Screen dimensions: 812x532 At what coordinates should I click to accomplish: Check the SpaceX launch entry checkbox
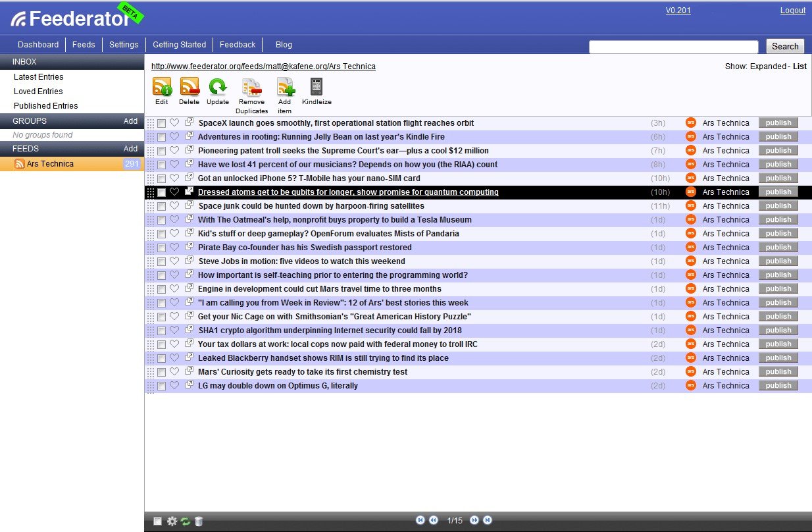[161, 124]
